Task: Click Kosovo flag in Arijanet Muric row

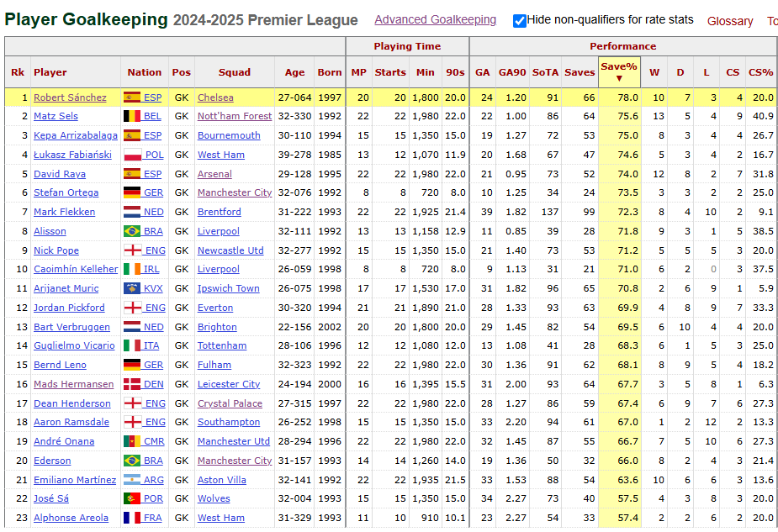Action: pyautogui.click(x=132, y=288)
